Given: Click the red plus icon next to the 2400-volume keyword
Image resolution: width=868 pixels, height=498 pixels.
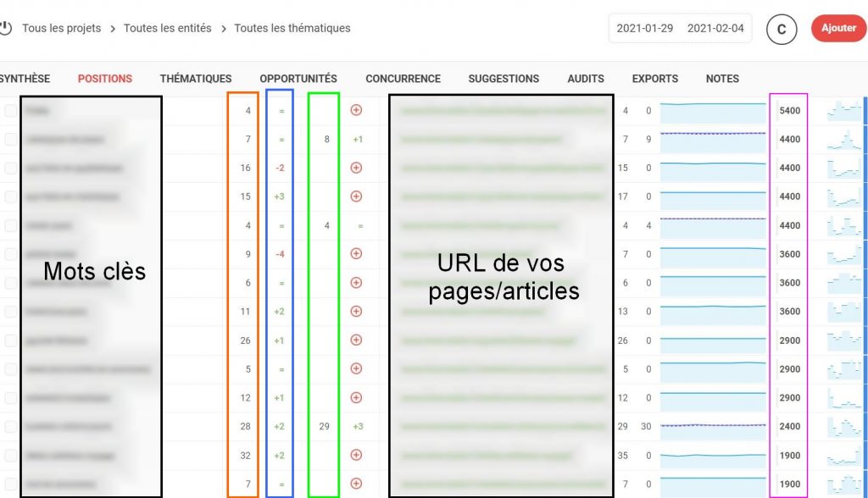Looking at the screenshot, I should pyautogui.click(x=356, y=426).
